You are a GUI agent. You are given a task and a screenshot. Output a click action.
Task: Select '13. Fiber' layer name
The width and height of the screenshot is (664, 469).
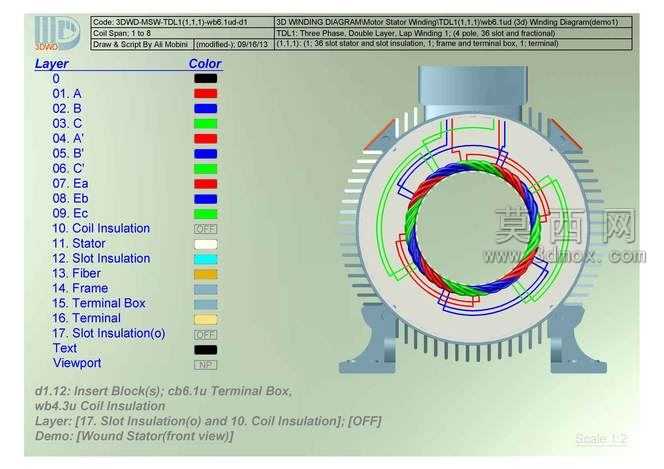[x=77, y=274]
